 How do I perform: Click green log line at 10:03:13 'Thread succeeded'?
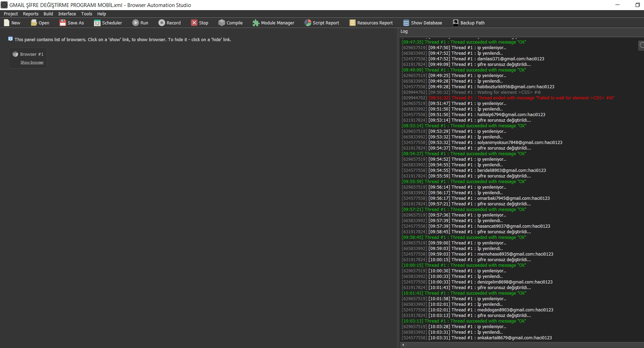[464, 321]
